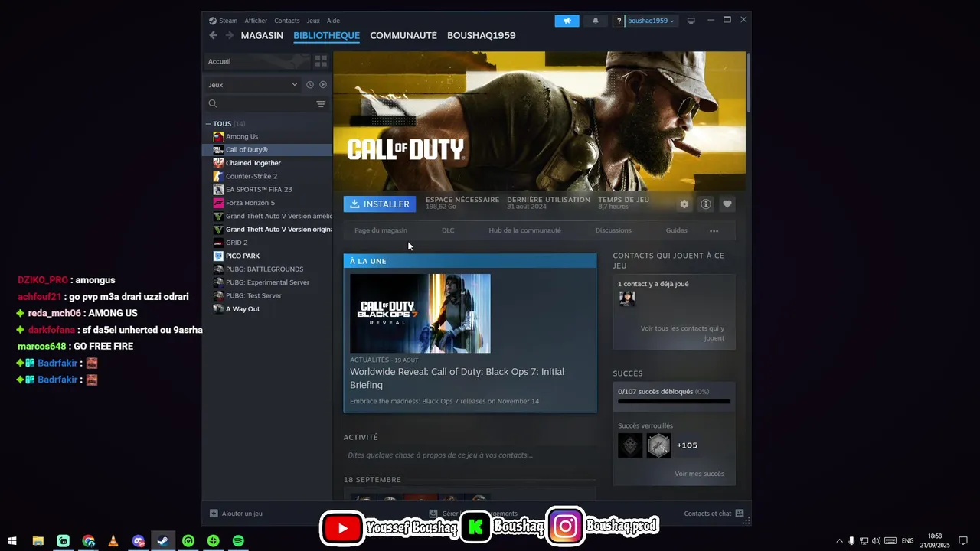Open the Guides tab

pyautogui.click(x=676, y=230)
